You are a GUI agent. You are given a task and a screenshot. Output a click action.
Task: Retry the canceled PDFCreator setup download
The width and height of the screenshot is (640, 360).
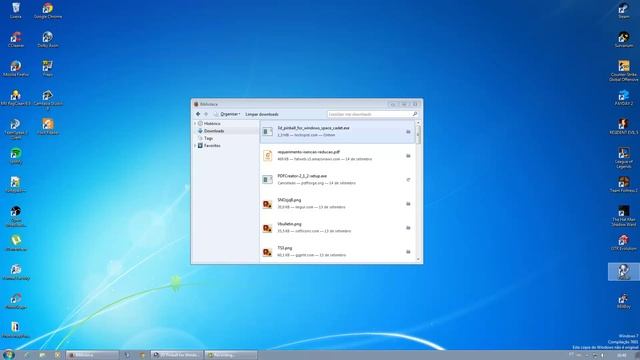tap(408, 180)
